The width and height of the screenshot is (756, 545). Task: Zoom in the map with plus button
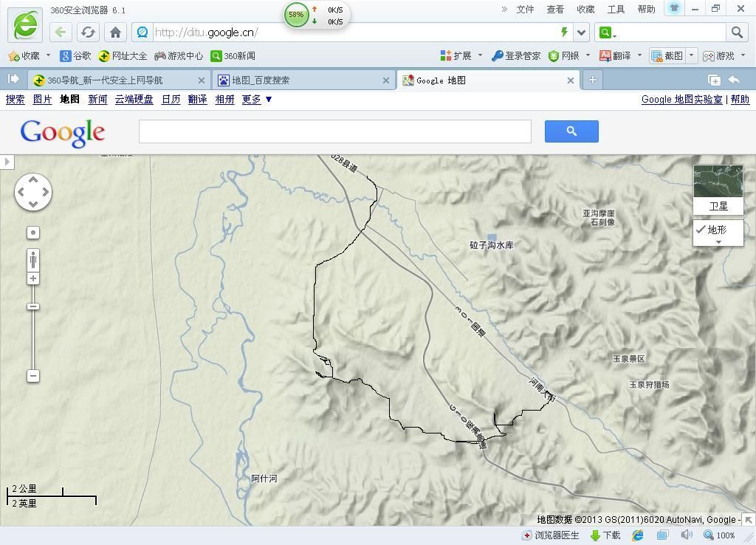click(33, 278)
